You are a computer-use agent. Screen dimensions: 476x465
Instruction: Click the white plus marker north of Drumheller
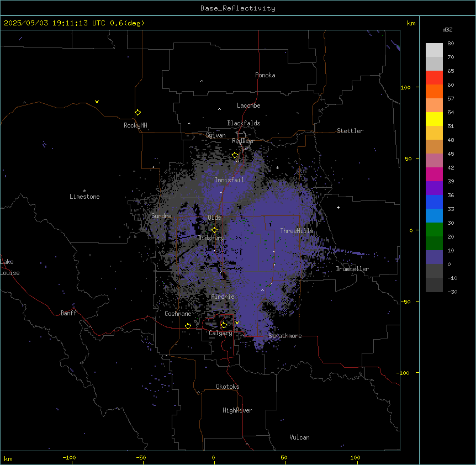pyautogui.click(x=338, y=207)
